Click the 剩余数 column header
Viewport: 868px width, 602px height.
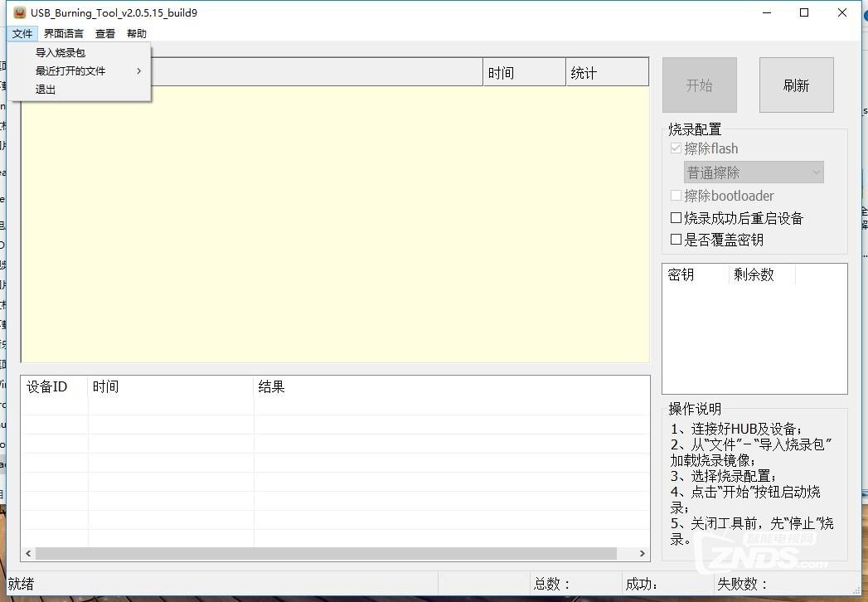click(762, 274)
